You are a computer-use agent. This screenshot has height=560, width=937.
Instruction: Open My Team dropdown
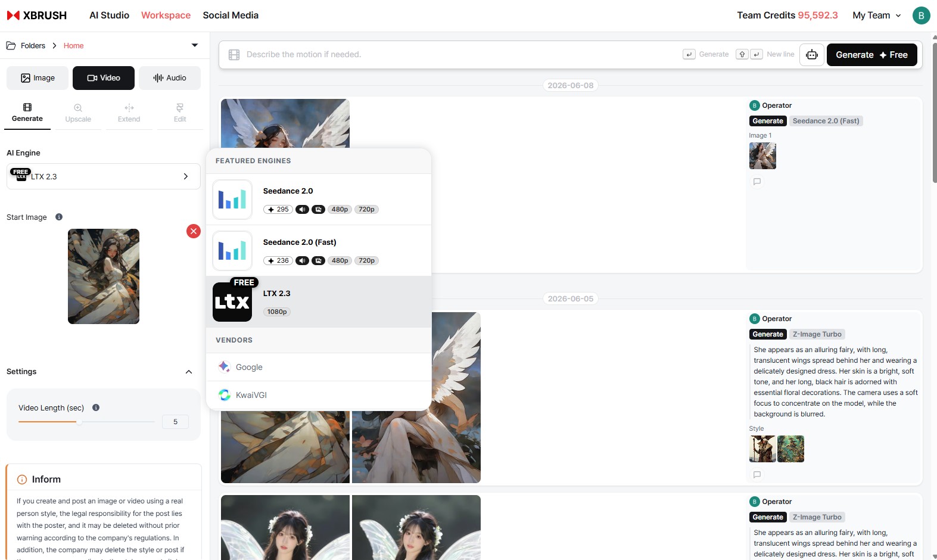coord(876,15)
